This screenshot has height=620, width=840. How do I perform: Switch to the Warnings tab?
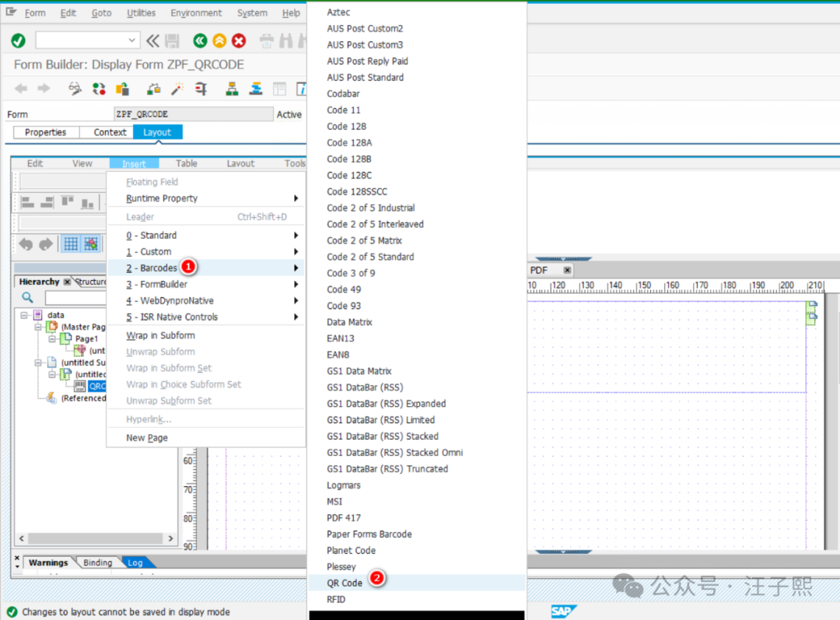[x=47, y=562]
